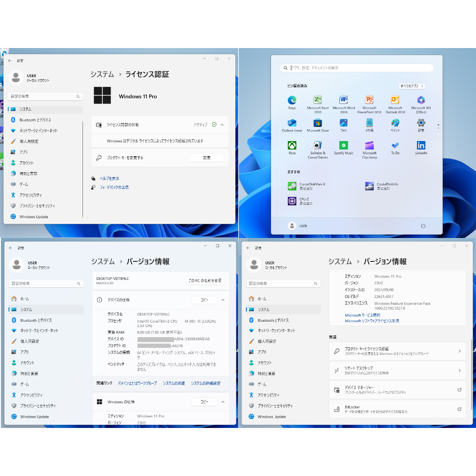Launch Microsoft Word 2010 pinned icon
This screenshot has width=476, height=476.
tap(343, 104)
